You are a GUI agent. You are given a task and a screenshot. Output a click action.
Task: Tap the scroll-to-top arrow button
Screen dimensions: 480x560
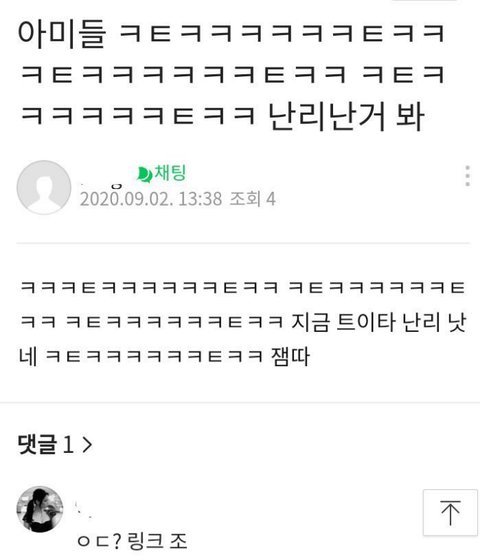[450, 512]
